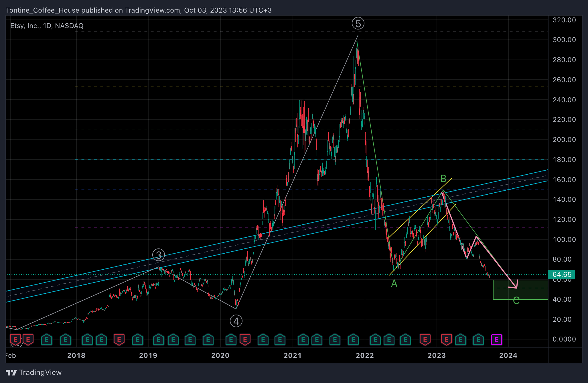This screenshot has height=383, width=588.
Task: Select the green wave label C
Action: pyautogui.click(x=516, y=301)
